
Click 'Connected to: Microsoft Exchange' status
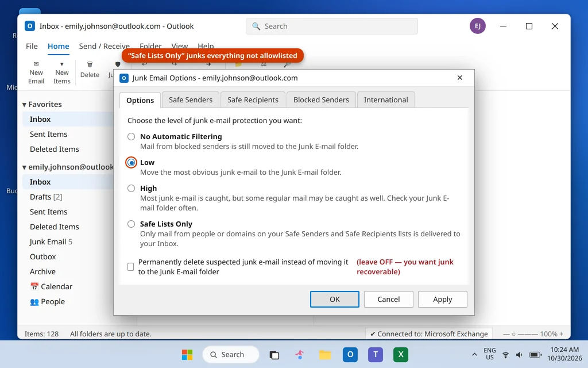tap(429, 334)
